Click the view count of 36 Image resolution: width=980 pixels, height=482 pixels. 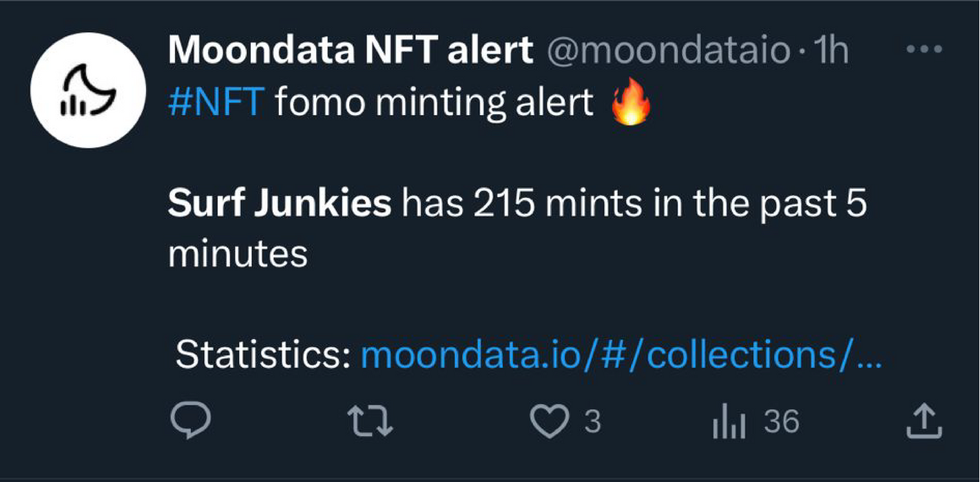(x=782, y=421)
